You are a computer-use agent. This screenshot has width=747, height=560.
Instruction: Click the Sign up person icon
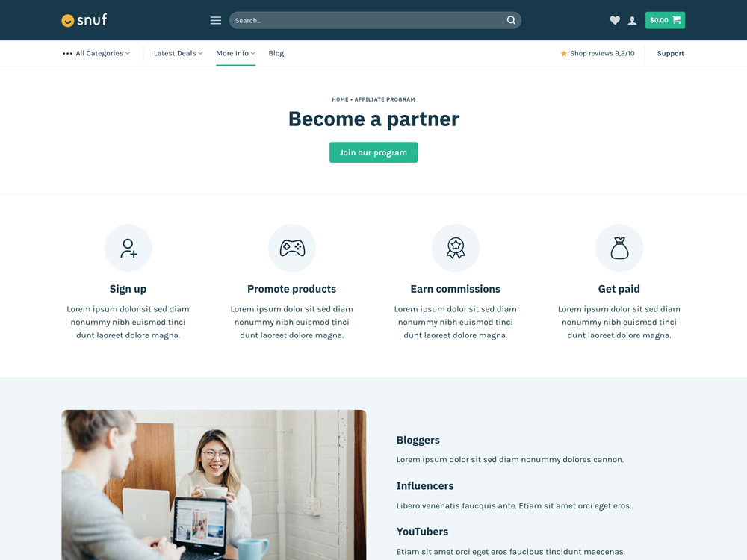click(x=128, y=248)
